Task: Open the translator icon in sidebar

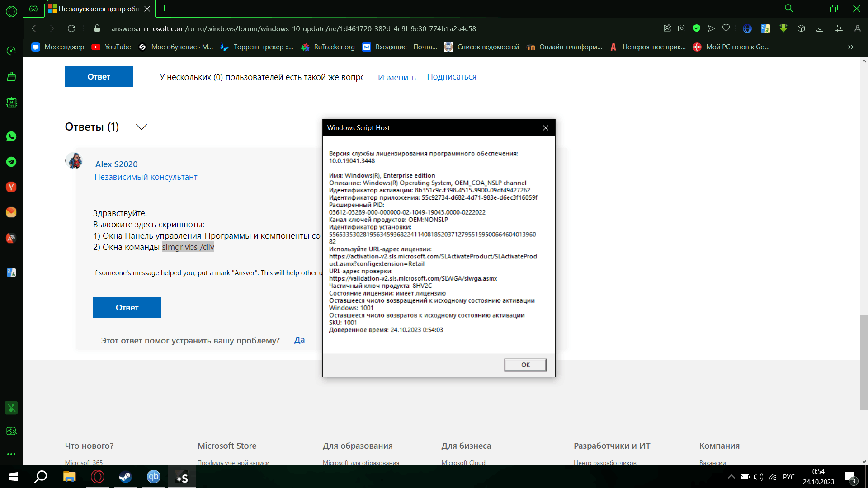Action: pos(11,272)
